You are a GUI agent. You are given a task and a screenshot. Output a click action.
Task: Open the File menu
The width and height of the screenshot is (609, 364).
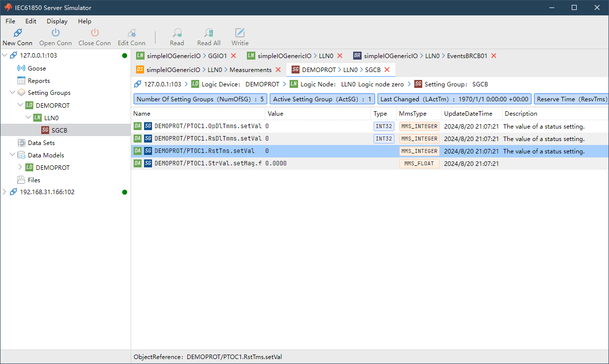[10, 21]
